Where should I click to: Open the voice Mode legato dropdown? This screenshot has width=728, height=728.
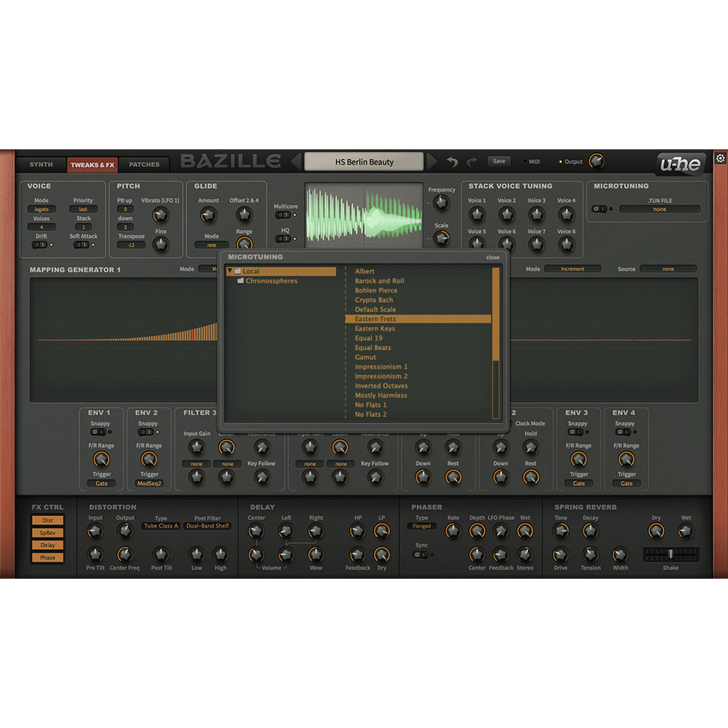pos(41,210)
